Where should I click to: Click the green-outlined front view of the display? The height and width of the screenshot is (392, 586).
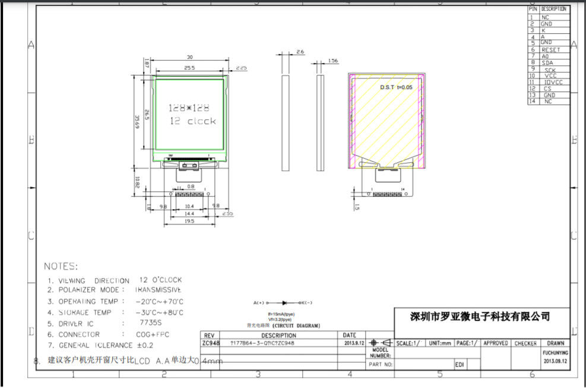point(189,116)
